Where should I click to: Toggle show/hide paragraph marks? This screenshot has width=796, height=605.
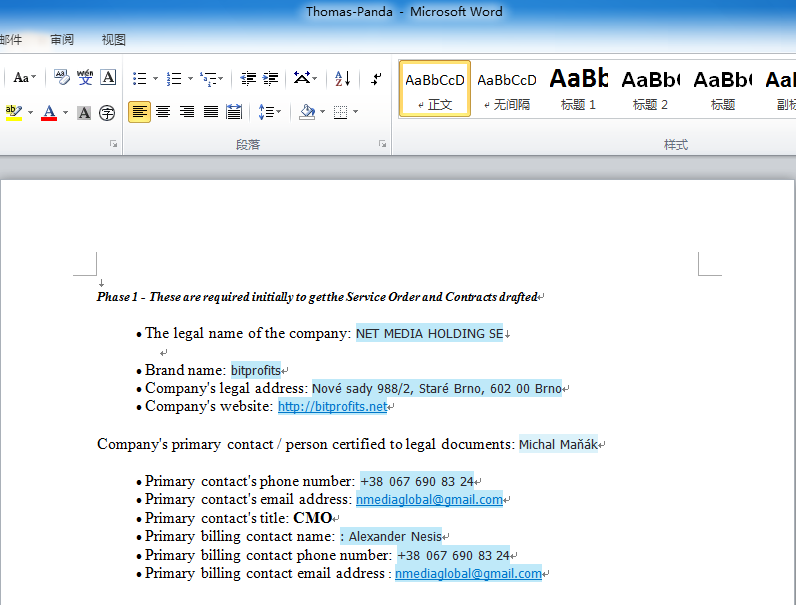(376, 79)
